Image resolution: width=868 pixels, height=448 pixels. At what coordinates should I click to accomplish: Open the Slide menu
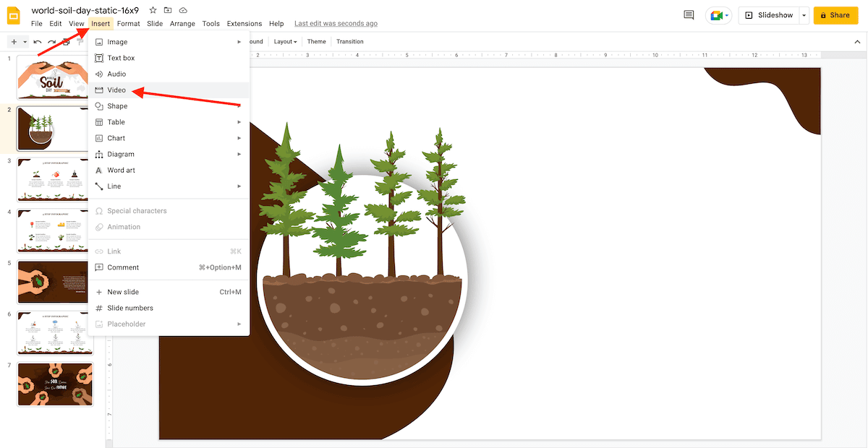pos(155,24)
